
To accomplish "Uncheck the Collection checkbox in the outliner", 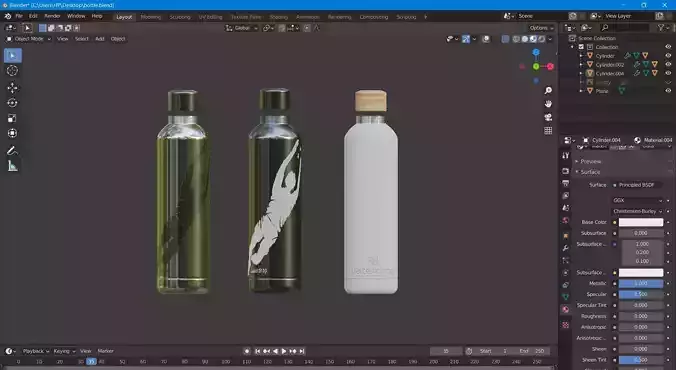I will coord(581,47).
